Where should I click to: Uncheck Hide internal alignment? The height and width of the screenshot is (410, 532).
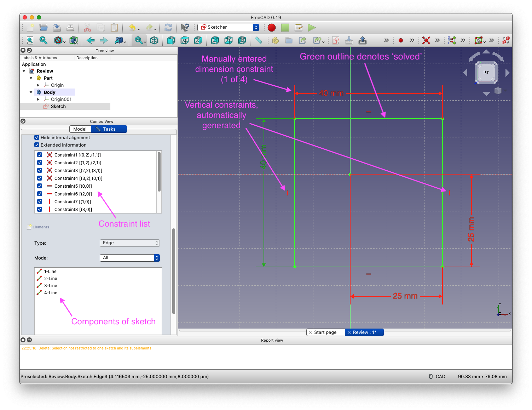[37, 137]
